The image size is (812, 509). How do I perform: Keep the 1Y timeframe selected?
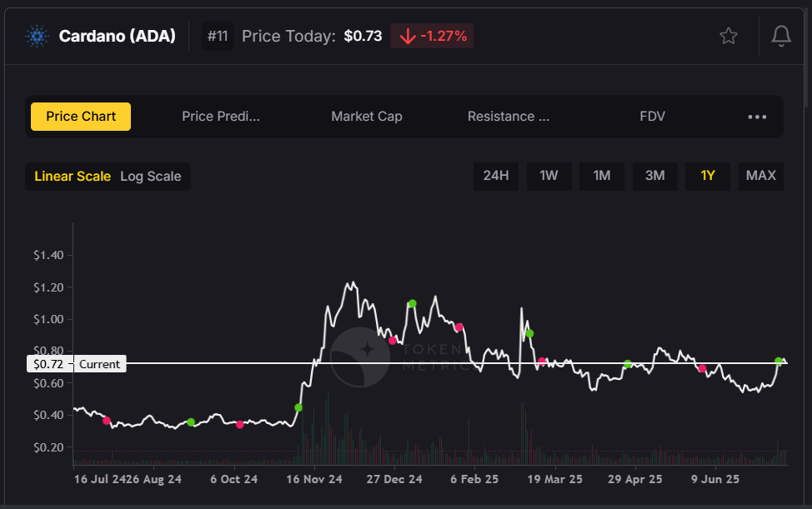(x=708, y=176)
